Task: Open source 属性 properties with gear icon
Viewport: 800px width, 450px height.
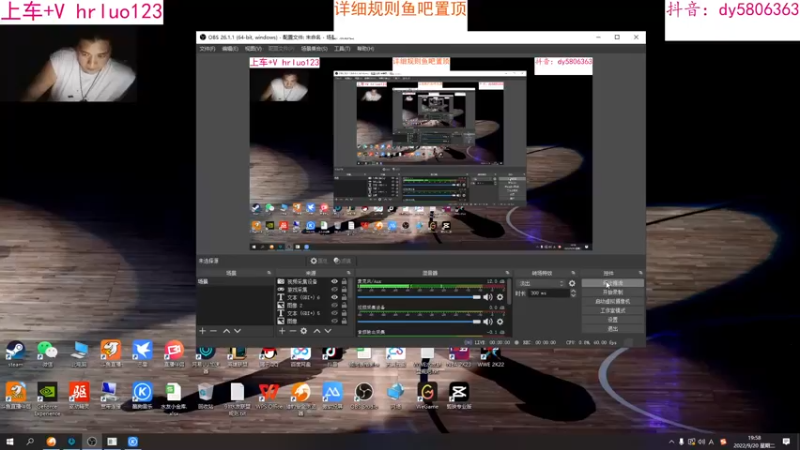Action: (x=318, y=261)
